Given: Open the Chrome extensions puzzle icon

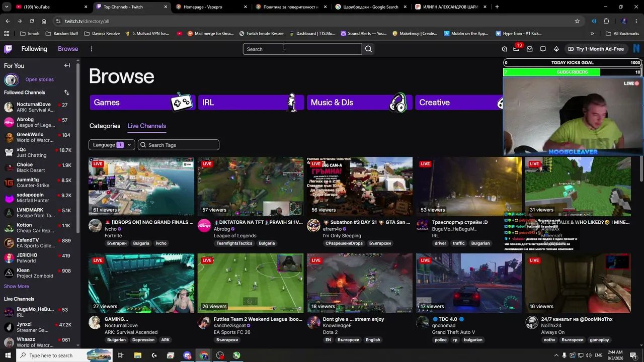Looking at the screenshot, I should 606,21.
